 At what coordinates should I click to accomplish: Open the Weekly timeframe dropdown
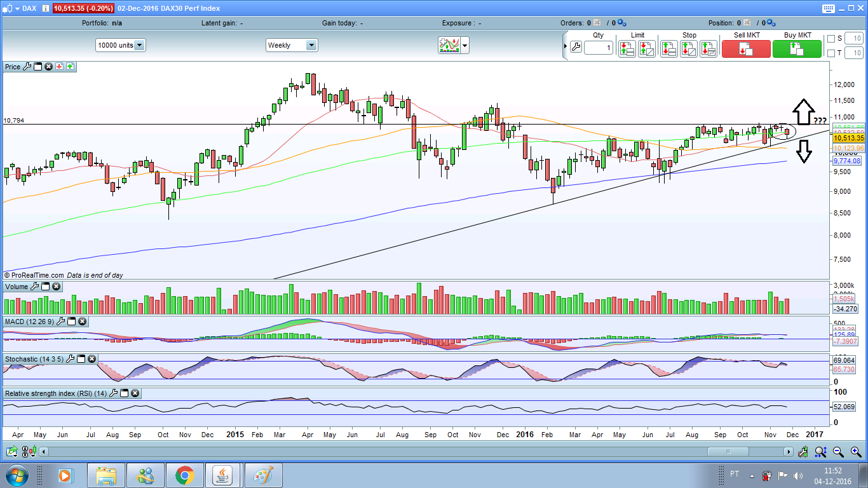291,45
